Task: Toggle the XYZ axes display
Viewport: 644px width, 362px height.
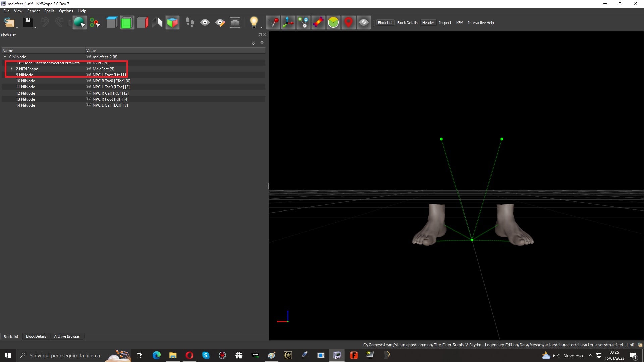Action: (x=288, y=23)
